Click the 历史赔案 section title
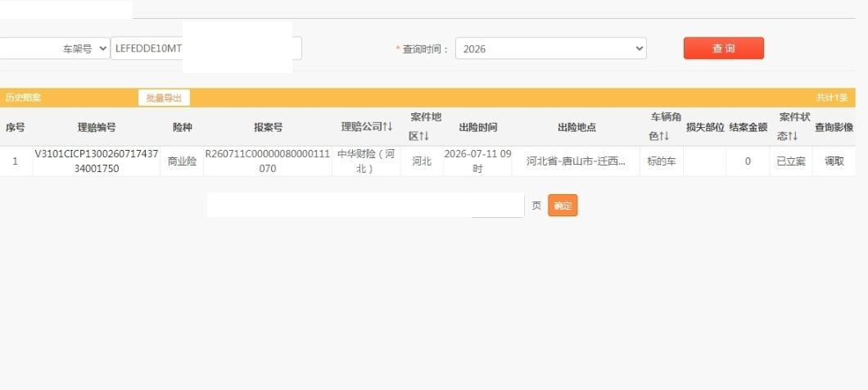Viewport: 868px width, 390px height. click(x=23, y=97)
